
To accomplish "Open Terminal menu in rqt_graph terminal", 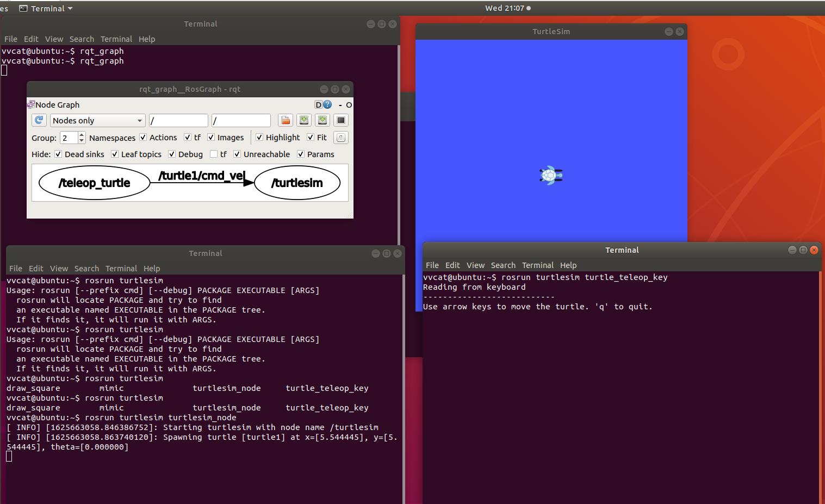I will tap(116, 39).
